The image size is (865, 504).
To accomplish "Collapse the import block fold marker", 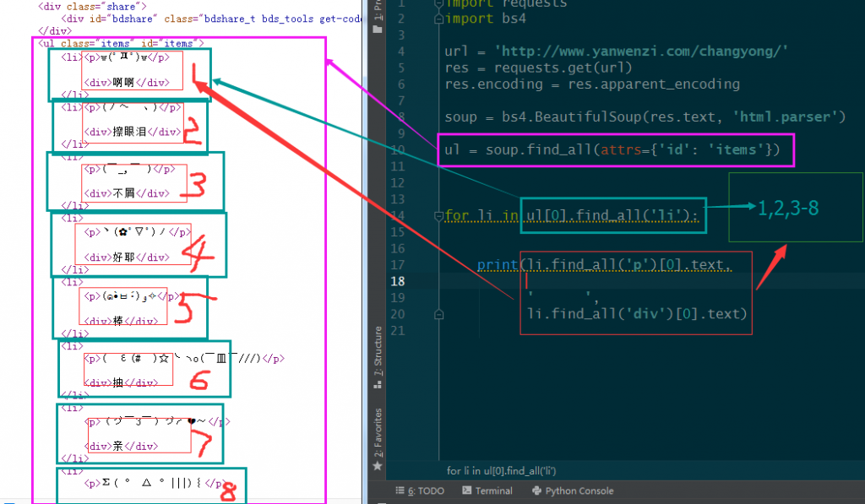I will point(438,4).
